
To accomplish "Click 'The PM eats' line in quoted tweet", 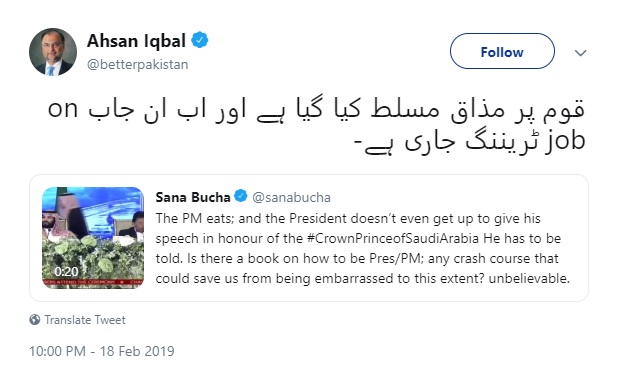I will click(x=348, y=218).
